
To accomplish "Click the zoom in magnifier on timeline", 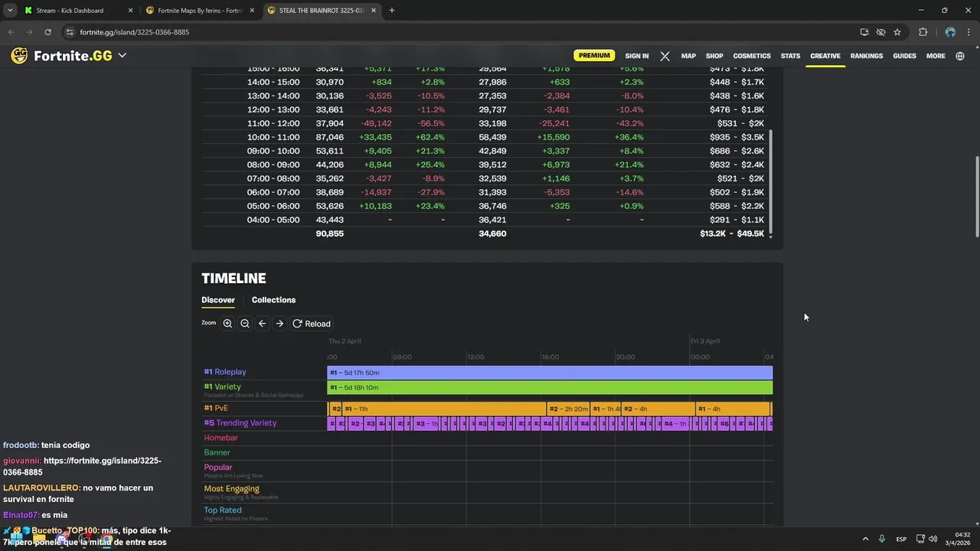I will pyautogui.click(x=227, y=324).
